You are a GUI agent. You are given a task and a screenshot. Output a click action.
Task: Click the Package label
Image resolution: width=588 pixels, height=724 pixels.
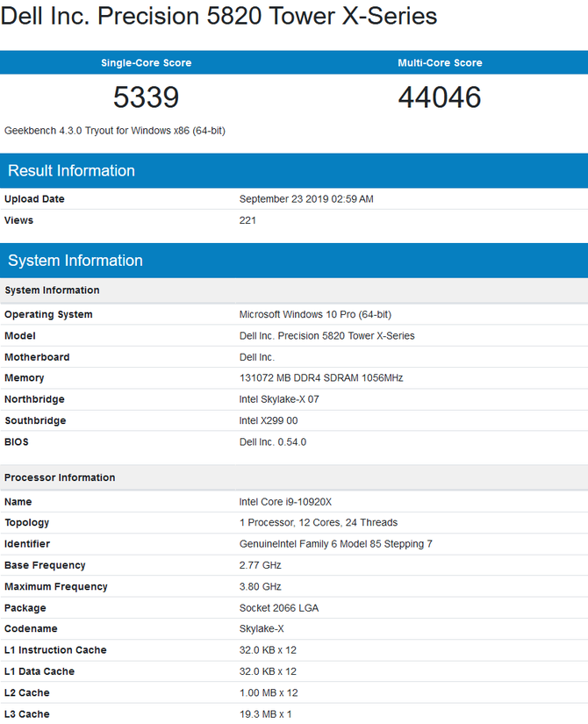tap(25, 608)
